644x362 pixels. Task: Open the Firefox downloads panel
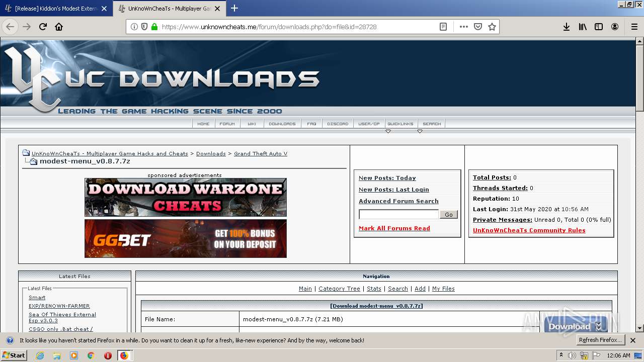[567, 27]
